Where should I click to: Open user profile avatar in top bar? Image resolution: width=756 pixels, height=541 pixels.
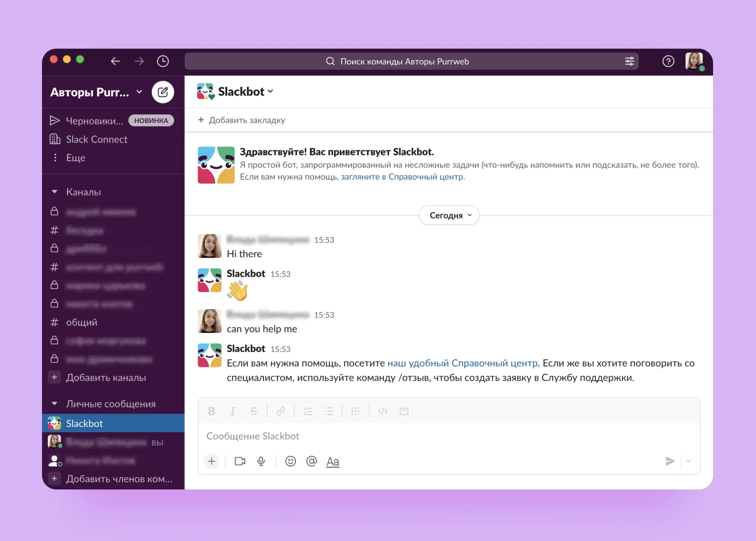[694, 61]
